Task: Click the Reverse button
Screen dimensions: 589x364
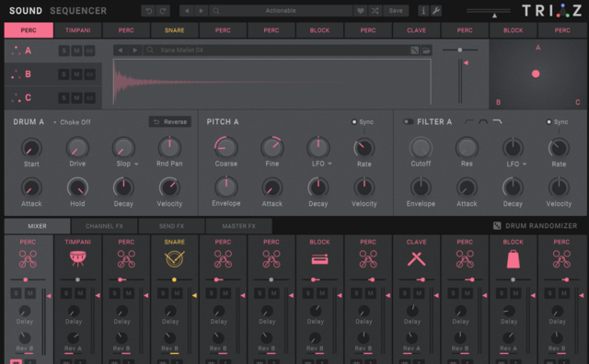Action: (x=170, y=121)
